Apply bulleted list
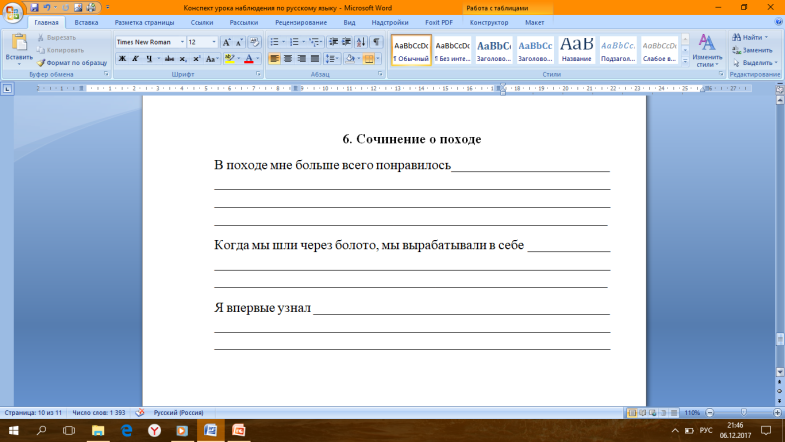 274,42
